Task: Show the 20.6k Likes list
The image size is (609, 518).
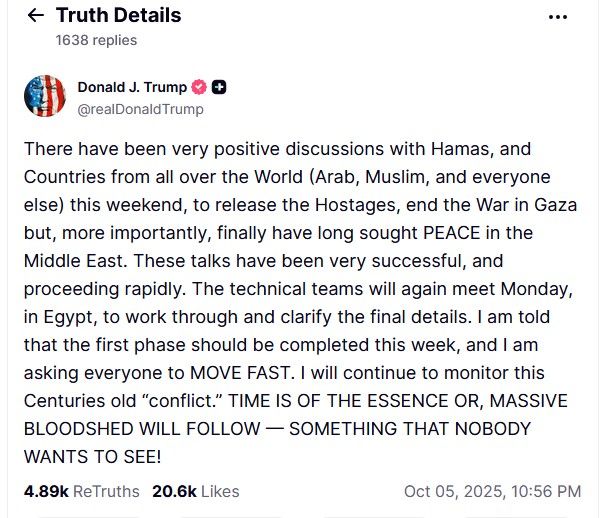Action: (195, 491)
